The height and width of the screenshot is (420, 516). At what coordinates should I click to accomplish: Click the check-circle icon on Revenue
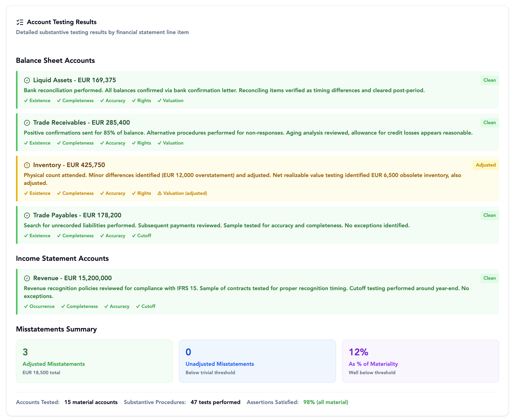coord(27,278)
